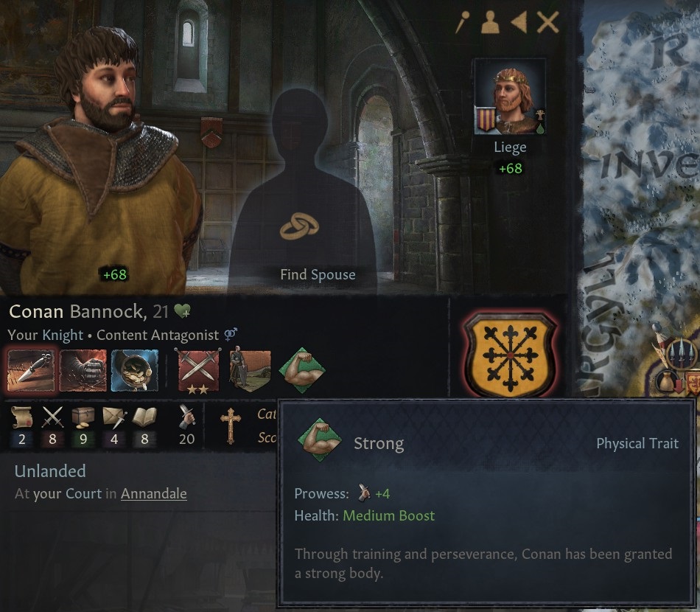Click the Knight role link

point(63,335)
